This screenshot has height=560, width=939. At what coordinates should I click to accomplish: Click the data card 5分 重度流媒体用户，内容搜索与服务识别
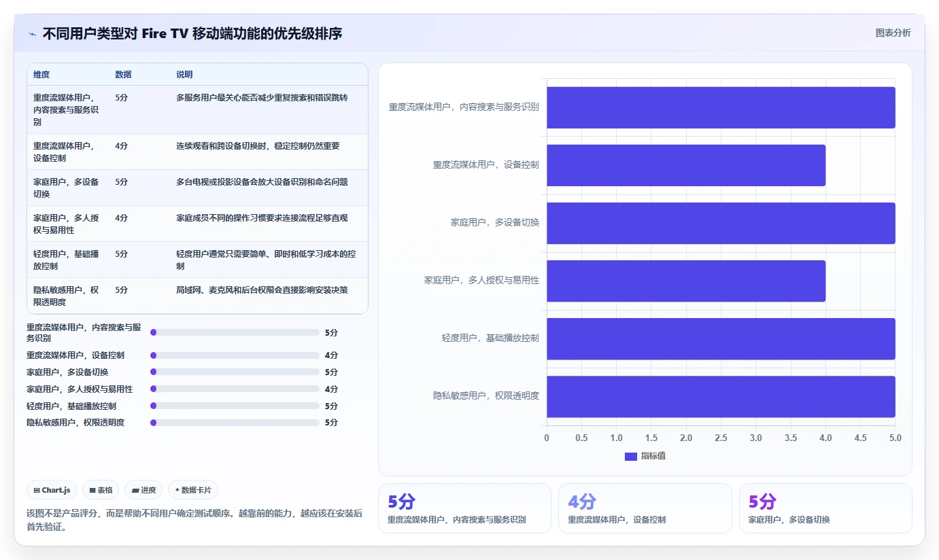click(x=464, y=508)
